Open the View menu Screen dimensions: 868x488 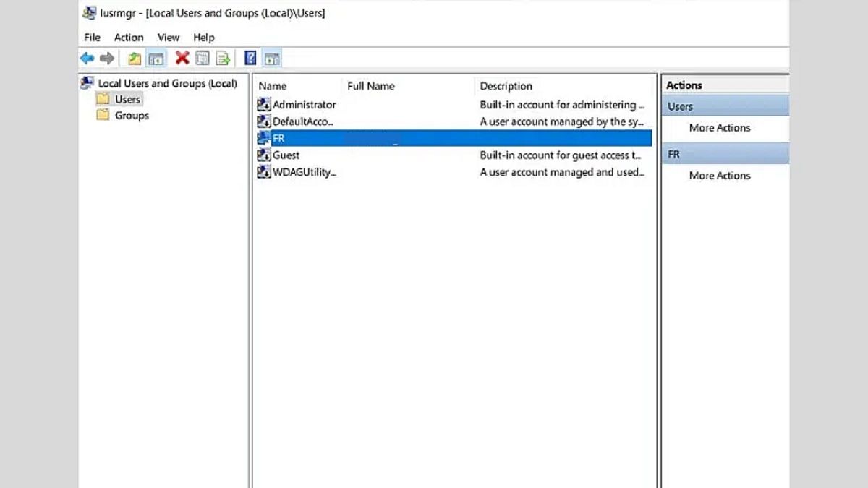pyautogui.click(x=169, y=37)
